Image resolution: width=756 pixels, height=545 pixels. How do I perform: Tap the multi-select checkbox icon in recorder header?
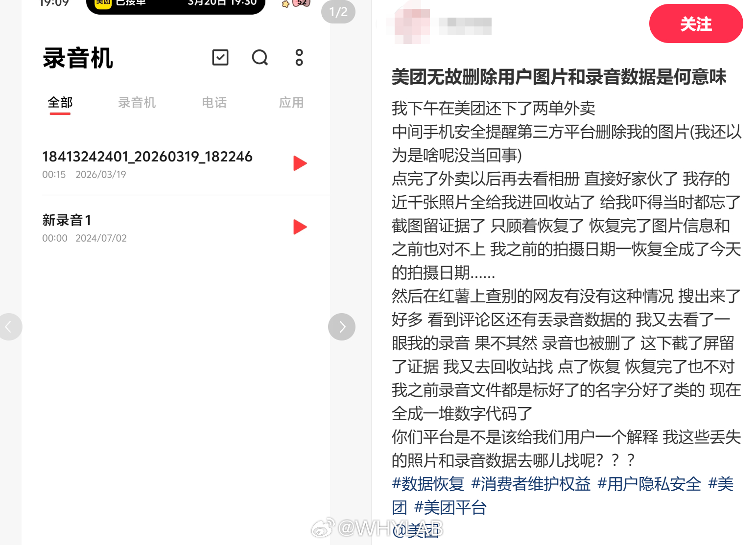tap(220, 57)
